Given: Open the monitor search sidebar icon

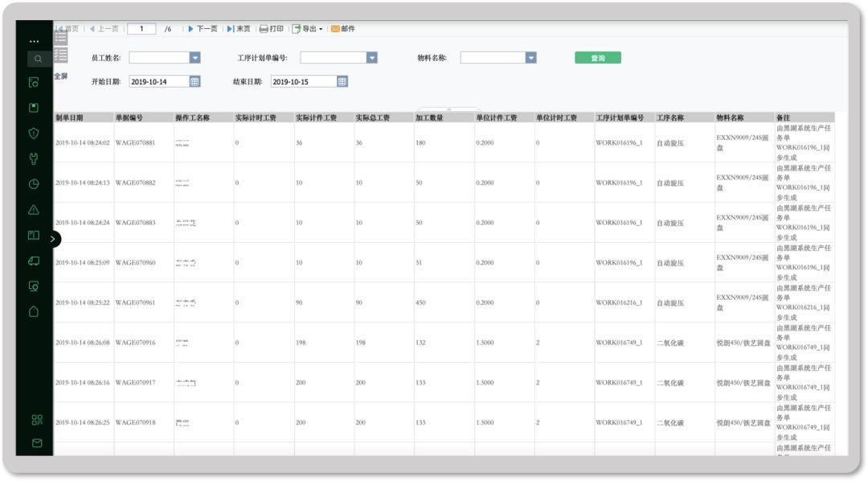Looking at the screenshot, I should coord(34,286).
